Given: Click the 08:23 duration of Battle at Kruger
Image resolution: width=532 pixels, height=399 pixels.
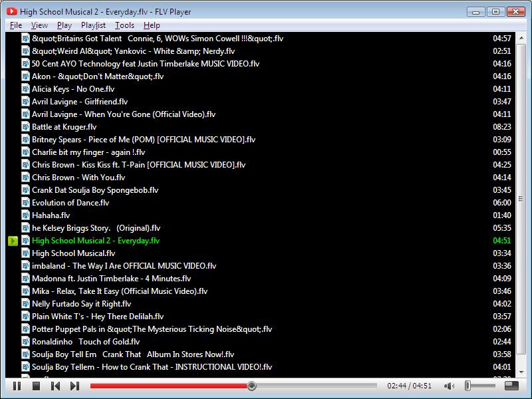Looking at the screenshot, I should 502,127.
